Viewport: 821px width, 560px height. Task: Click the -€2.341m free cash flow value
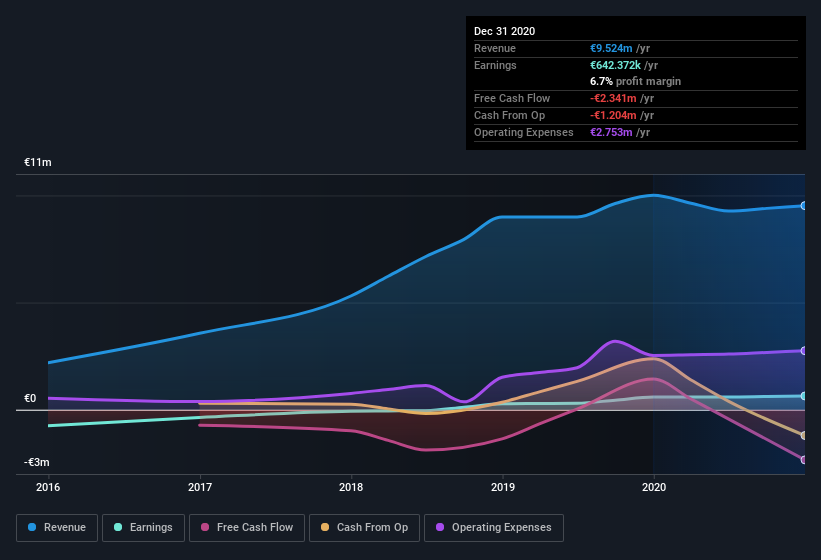point(613,98)
